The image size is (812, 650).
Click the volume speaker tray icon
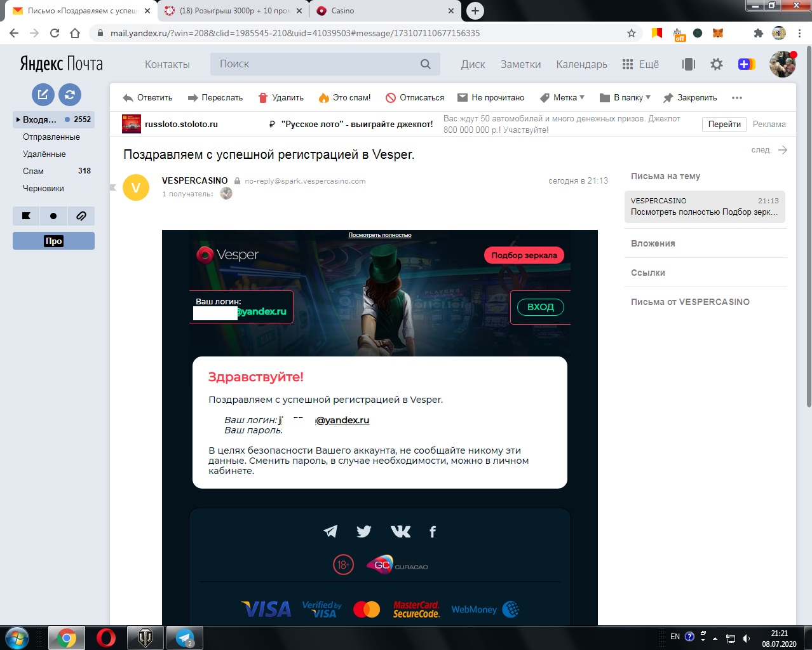[747, 639]
